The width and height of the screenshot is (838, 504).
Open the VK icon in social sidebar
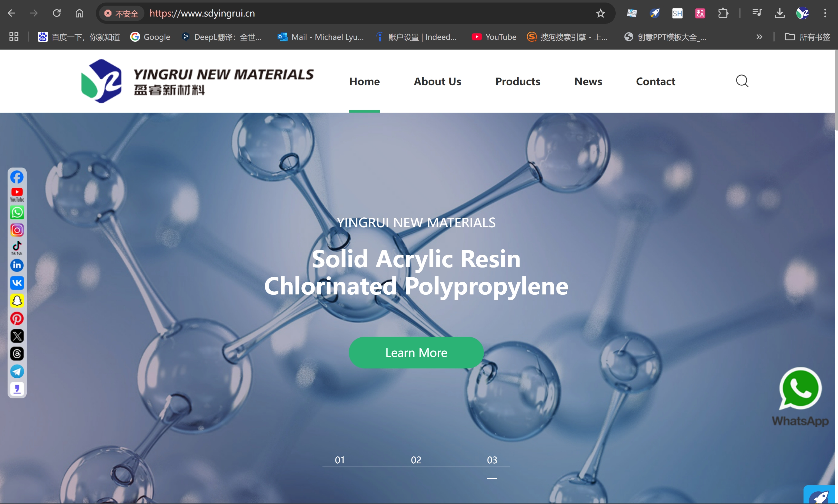(x=17, y=283)
